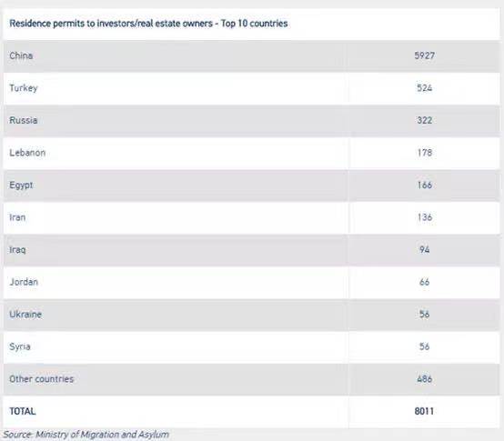Click the TOTAL value 8011

click(424, 411)
